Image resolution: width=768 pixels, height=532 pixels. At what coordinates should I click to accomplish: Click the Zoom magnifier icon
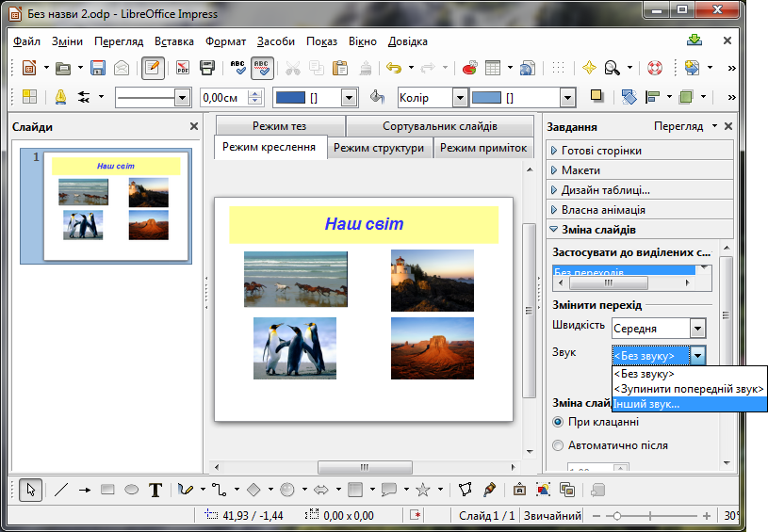pos(612,68)
